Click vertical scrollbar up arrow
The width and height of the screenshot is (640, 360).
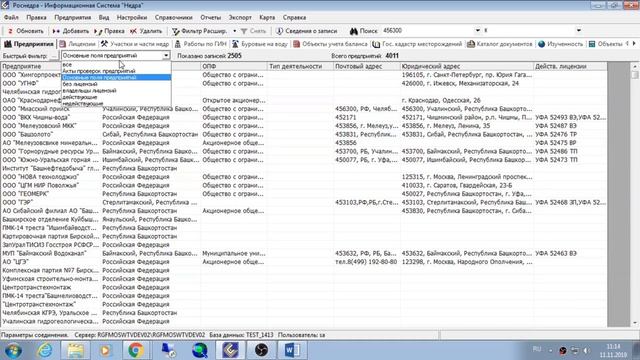pos(635,66)
